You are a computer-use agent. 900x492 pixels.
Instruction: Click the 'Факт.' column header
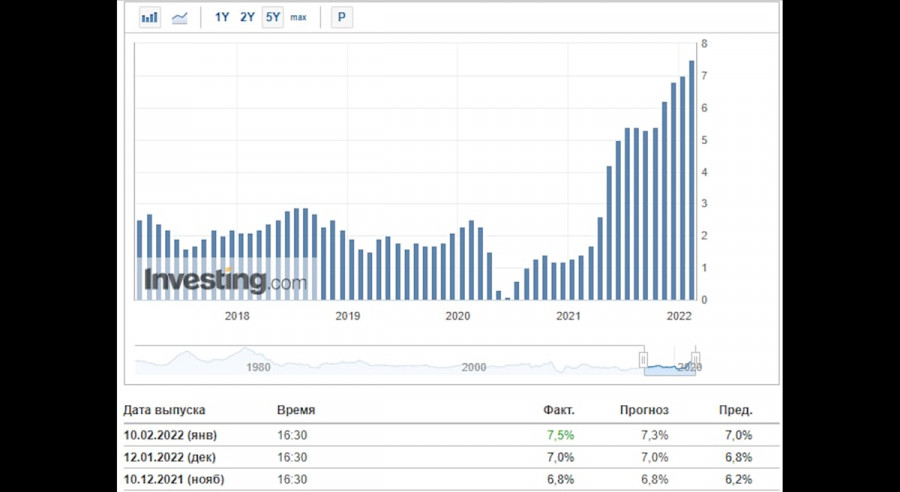(559, 410)
